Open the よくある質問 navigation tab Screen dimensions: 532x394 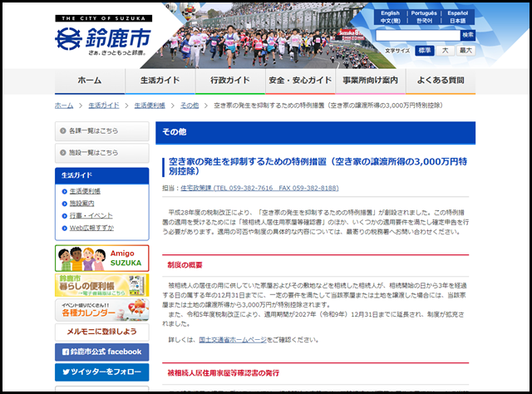click(x=441, y=81)
